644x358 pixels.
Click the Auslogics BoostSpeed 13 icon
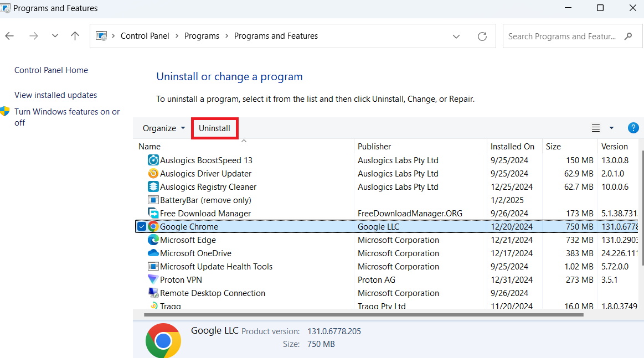click(x=153, y=160)
